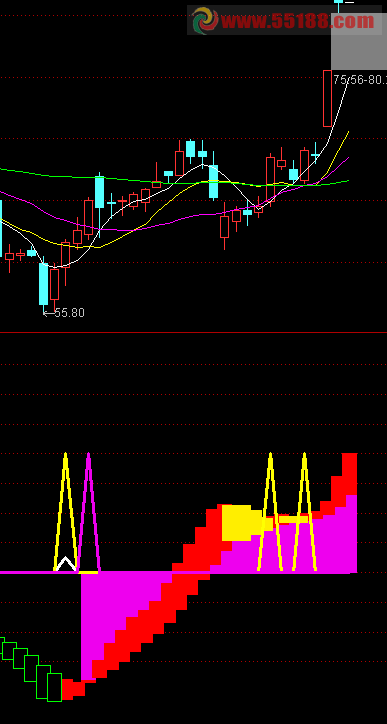Click the long cyan candle above 55.80

[x=43, y=284]
